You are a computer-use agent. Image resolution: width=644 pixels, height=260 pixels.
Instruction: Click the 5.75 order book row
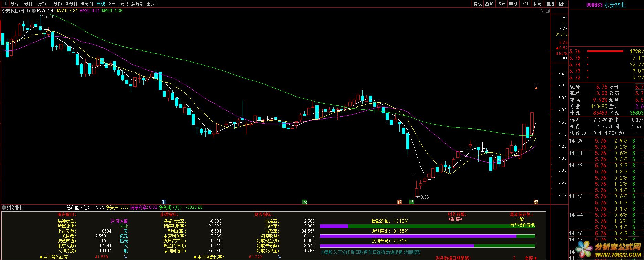point(607,58)
